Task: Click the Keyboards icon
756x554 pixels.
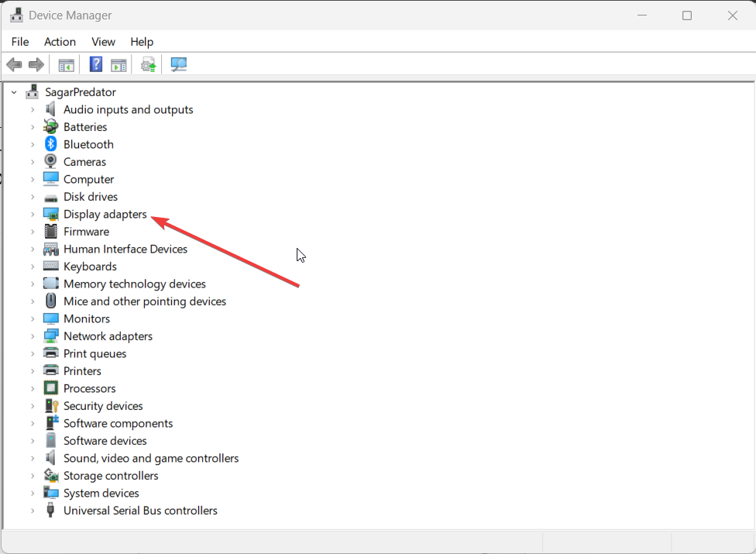Action: tap(50, 266)
